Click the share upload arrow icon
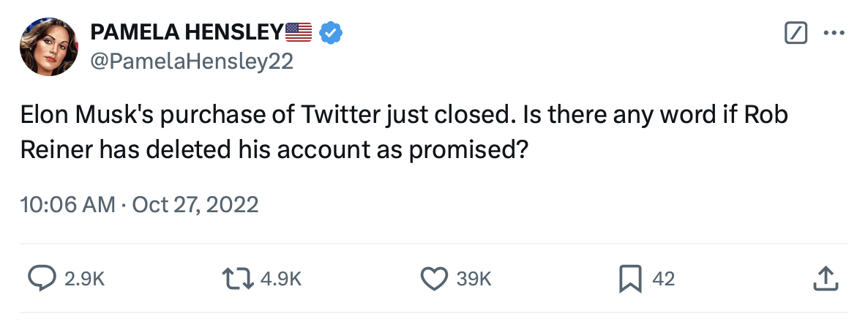This screenshot has width=868, height=322. [824, 278]
